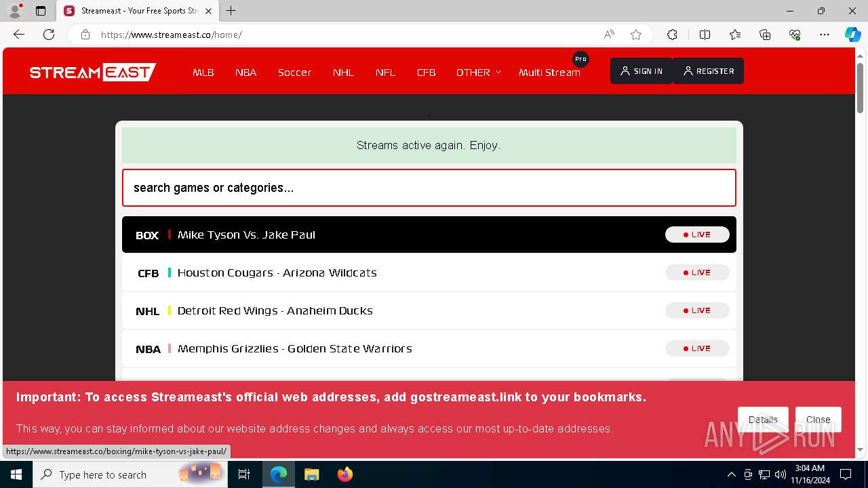
Task: Click LIVE badge for Houston Cougars game
Action: coord(697,272)
